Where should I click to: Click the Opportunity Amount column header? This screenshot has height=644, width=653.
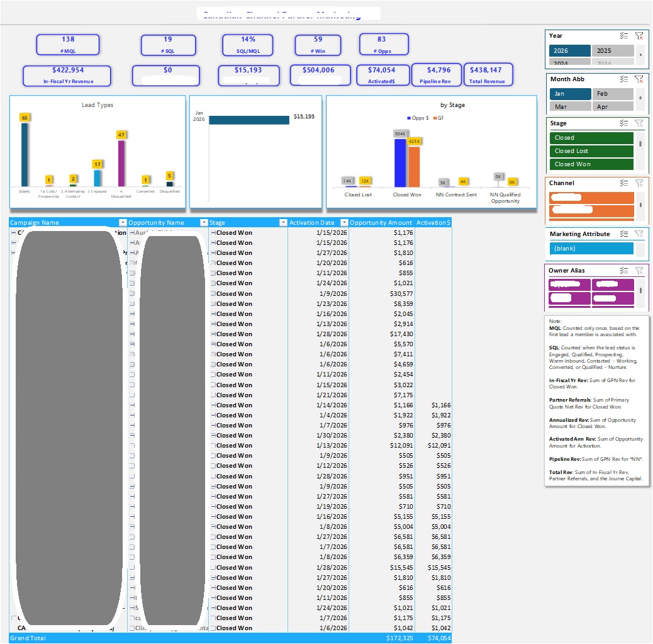click(381, 223)
